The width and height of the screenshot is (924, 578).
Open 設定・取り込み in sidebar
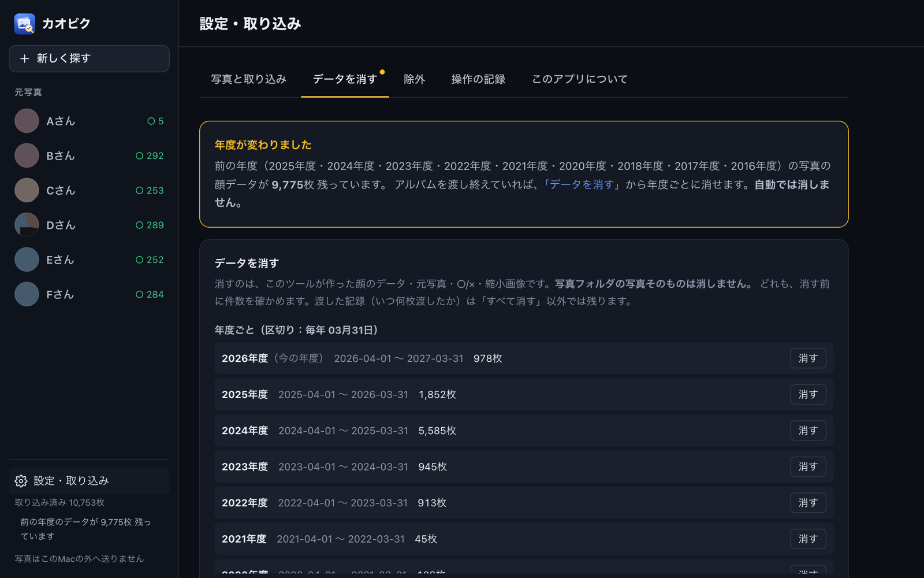tap(89, 481)
